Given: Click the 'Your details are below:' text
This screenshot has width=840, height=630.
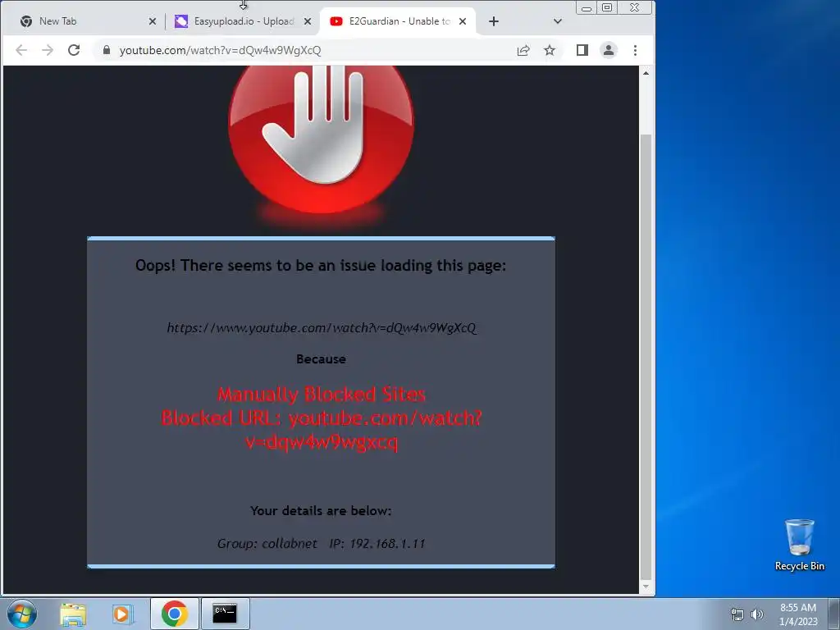Looking at the screenshot, I should (321, 511).
